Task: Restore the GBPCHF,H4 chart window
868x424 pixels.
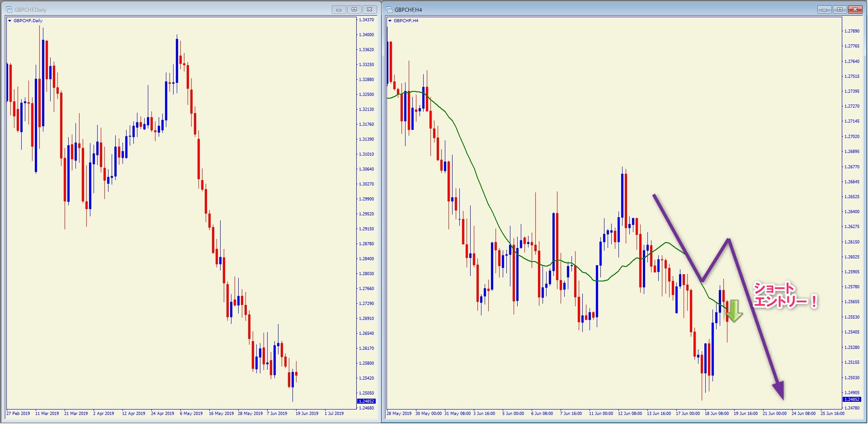Action: coord(840,10)
